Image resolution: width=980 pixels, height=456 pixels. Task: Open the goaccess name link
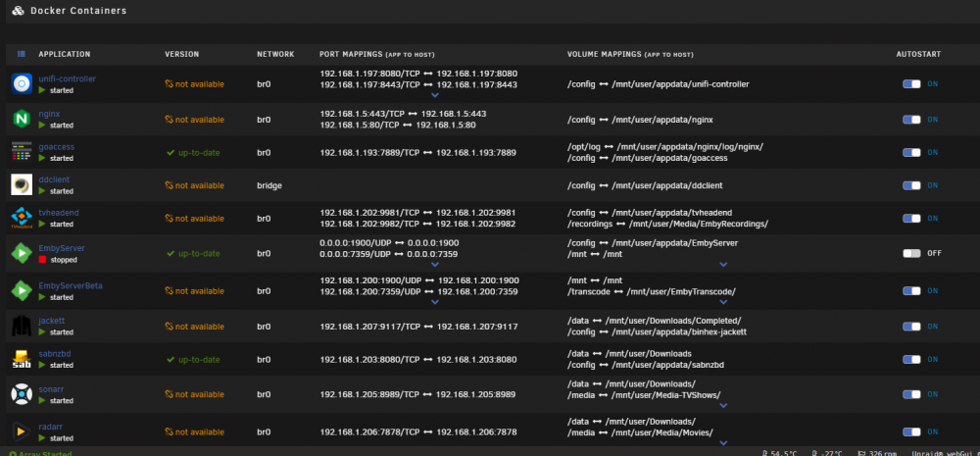pyautogui.click(x=56, y=146)
